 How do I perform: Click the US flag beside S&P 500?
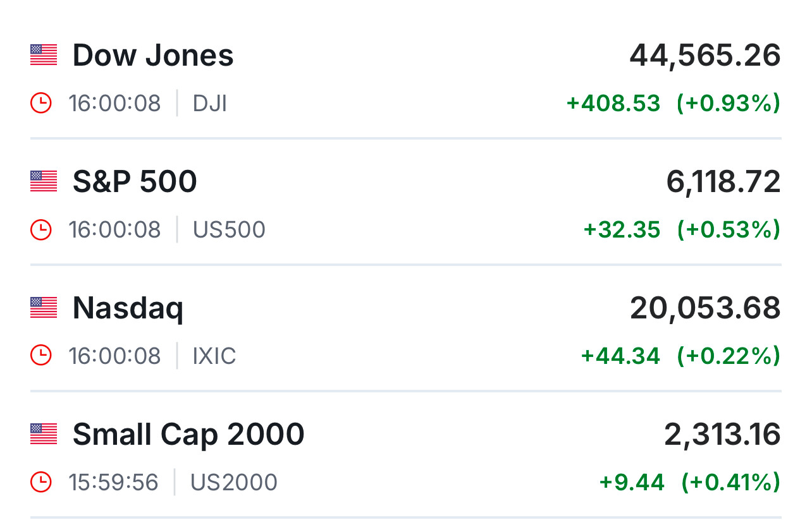coord(44,181)
